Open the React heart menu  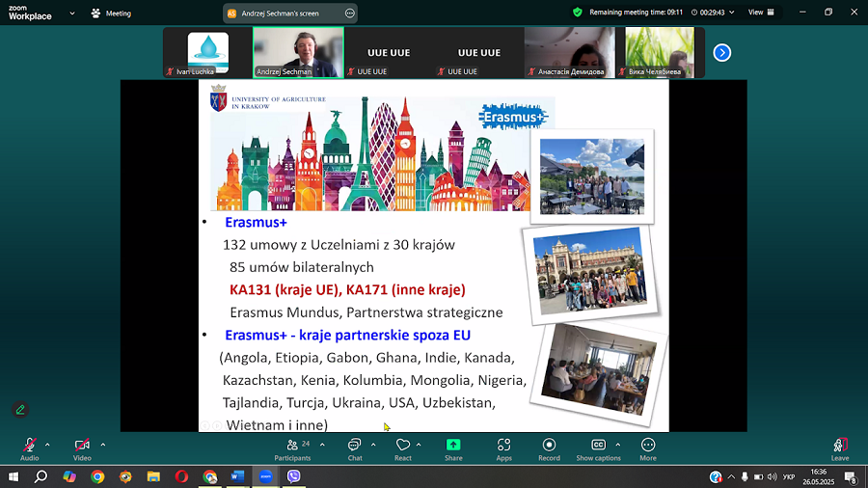[x=403, y=448]
